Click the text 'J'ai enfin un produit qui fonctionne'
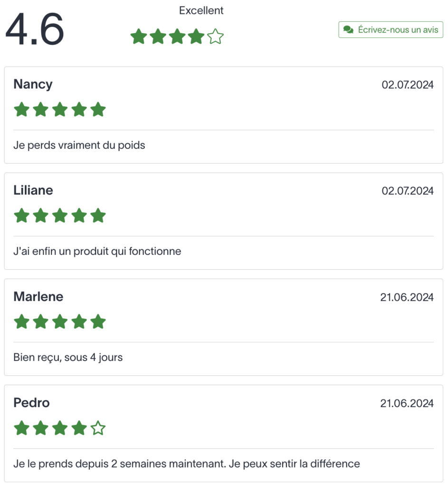448x487 pixels. 97,251
